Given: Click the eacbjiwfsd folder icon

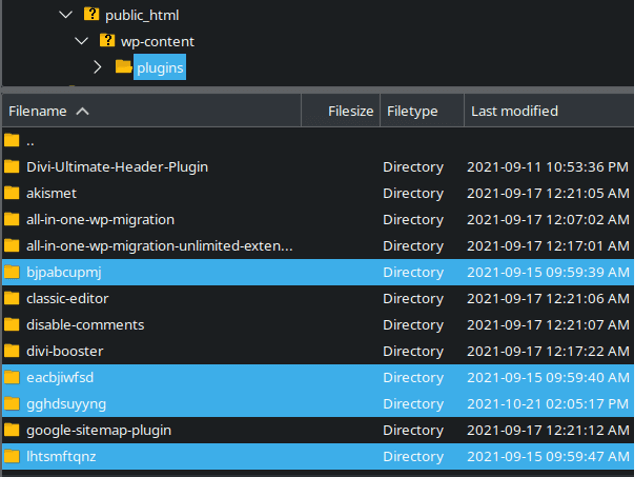Looking at the screenshot, I should click(12, 377).
